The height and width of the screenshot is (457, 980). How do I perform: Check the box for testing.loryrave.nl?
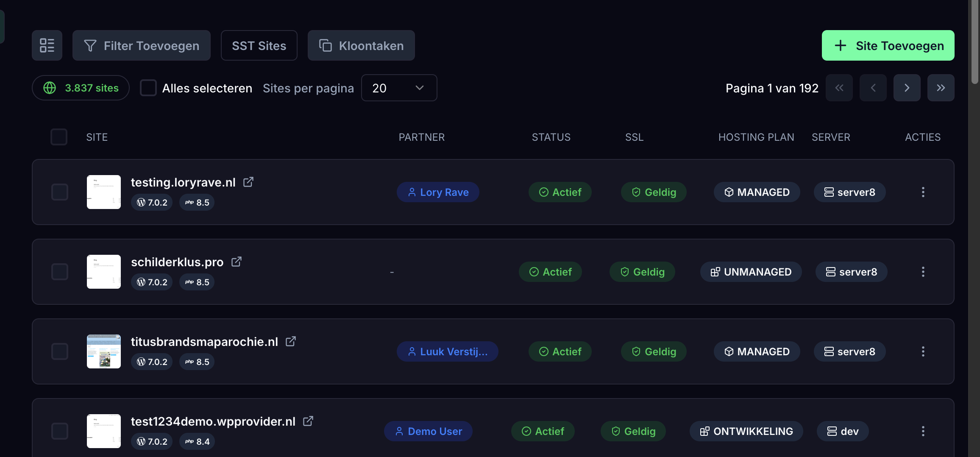pos(60,192)
